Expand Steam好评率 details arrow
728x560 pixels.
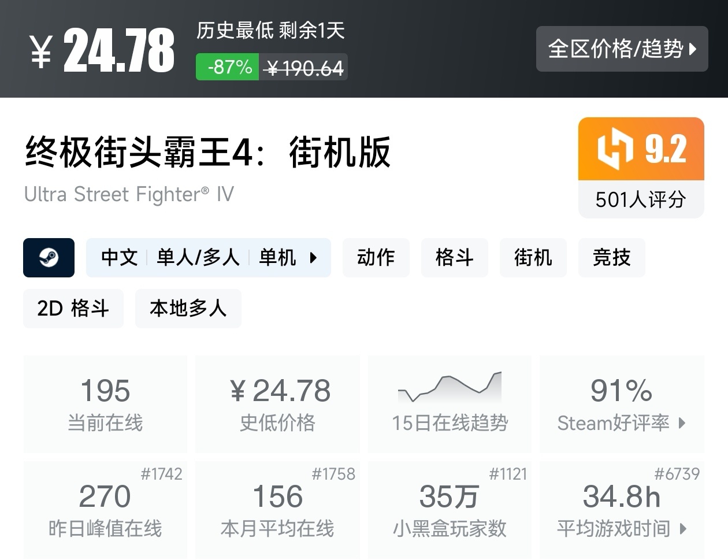coord(682,423)
